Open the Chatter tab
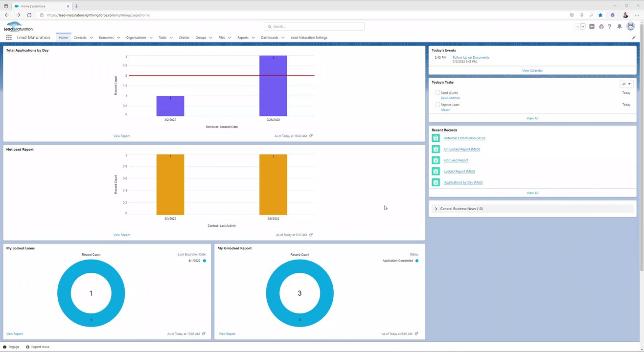 click(184, 38)
